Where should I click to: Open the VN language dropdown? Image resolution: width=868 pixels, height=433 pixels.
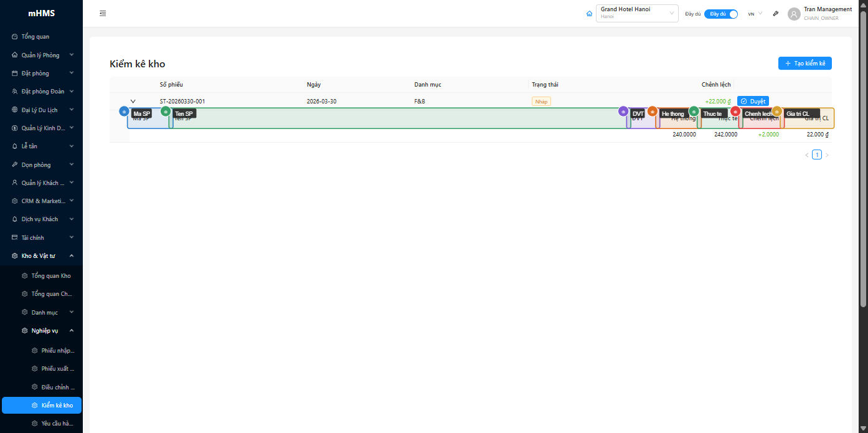point(755,14)
